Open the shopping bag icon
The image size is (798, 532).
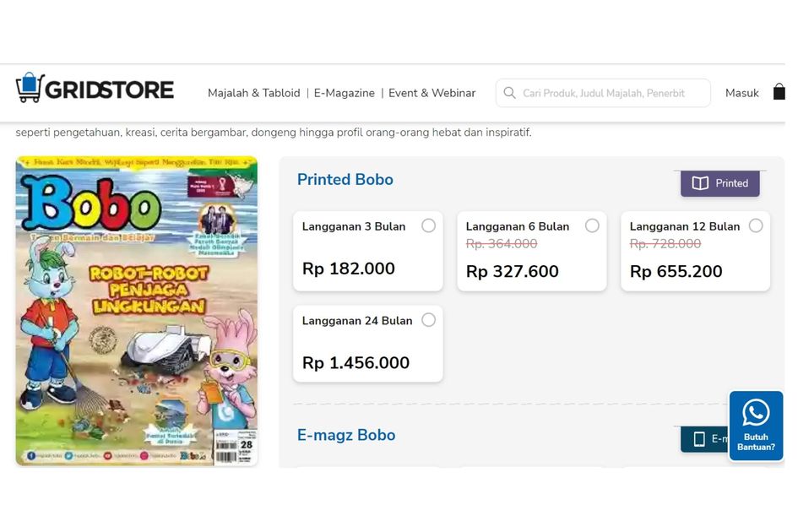point(779,92)
